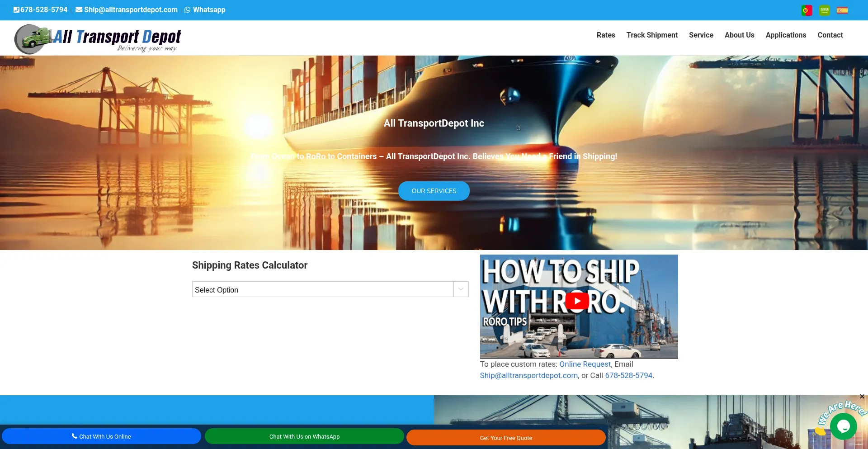Image resolution: width=868 pixels, height=449 pixels.
Task: Open the About Us menu item
Action: point(740,35)
